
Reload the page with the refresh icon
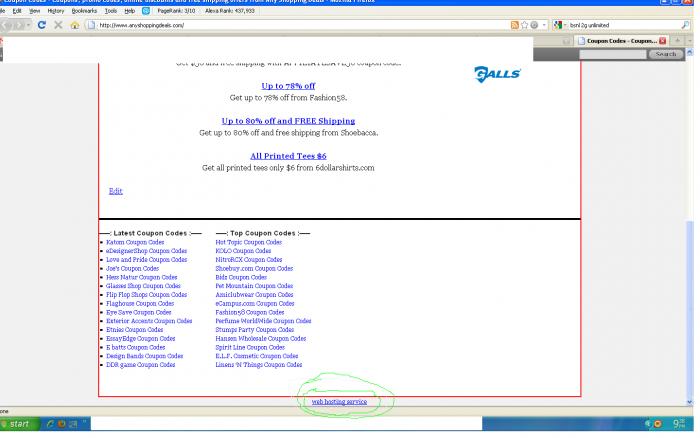pyautogui.click(x=42, y=25)
